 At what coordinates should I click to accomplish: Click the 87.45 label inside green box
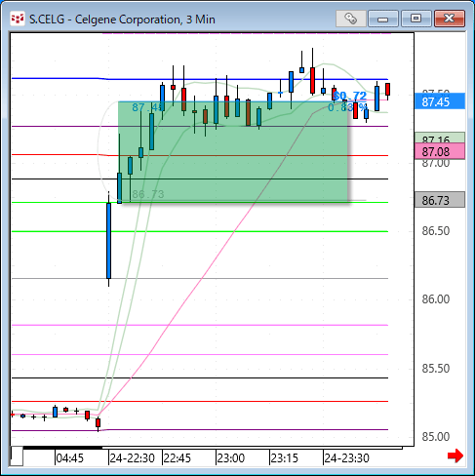coord(148,107)
